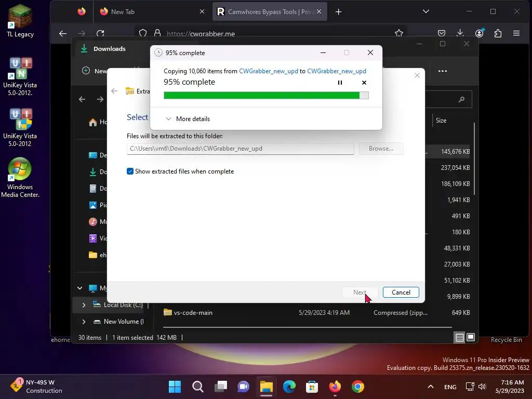
Task: Switch to Camwhores Bypass Tools tab
Action: (x=270, y=12)
